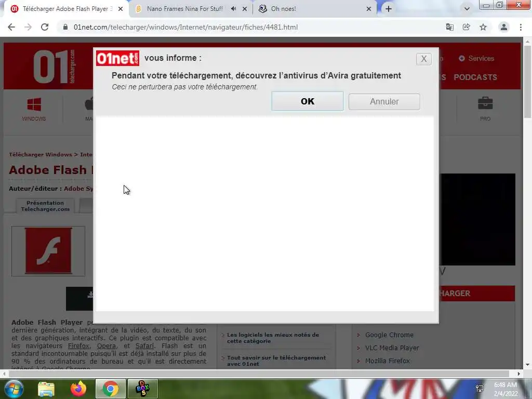Open the Windows Start menu
This screenshot has height=399, width=532.
pos(14,389)
